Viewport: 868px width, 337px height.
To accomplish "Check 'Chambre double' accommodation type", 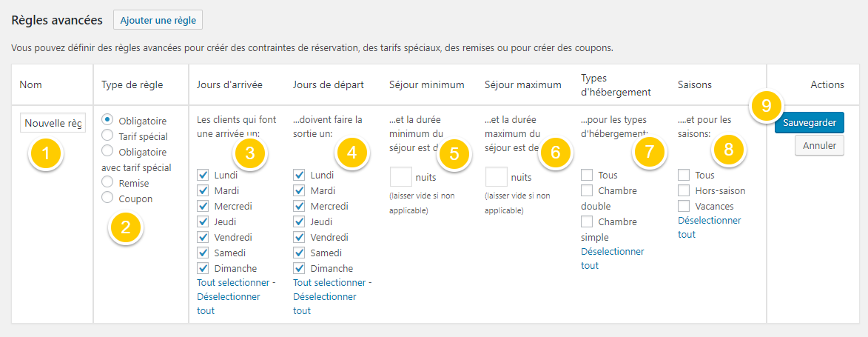I will coord(587,191).
